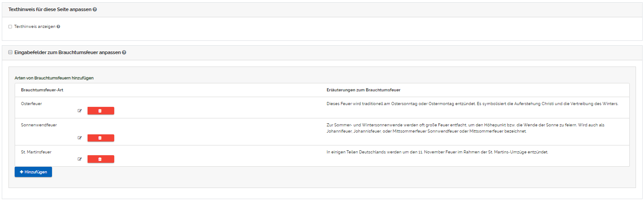Click the 'Brauchtumsfeuer-Art' column header

click(x=41, y=90)
